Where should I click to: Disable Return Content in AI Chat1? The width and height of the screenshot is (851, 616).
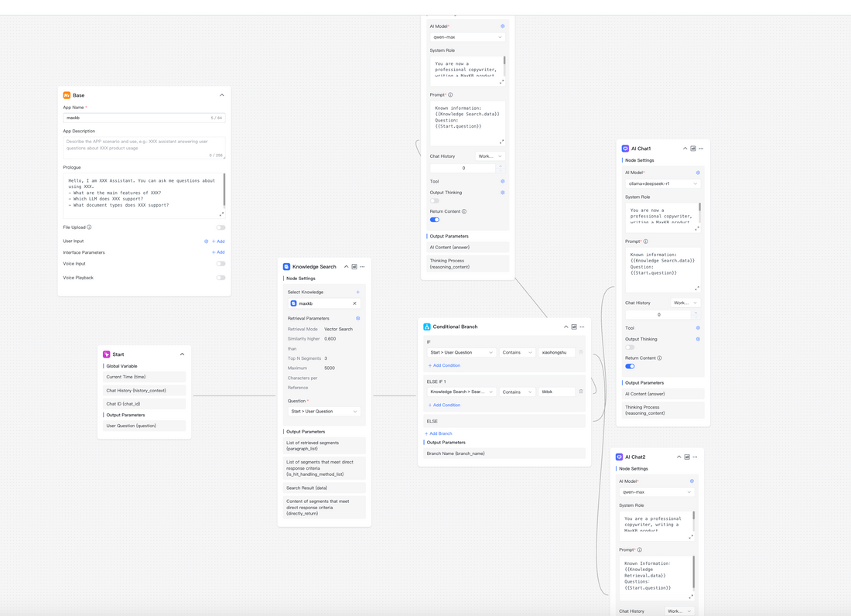630,366
